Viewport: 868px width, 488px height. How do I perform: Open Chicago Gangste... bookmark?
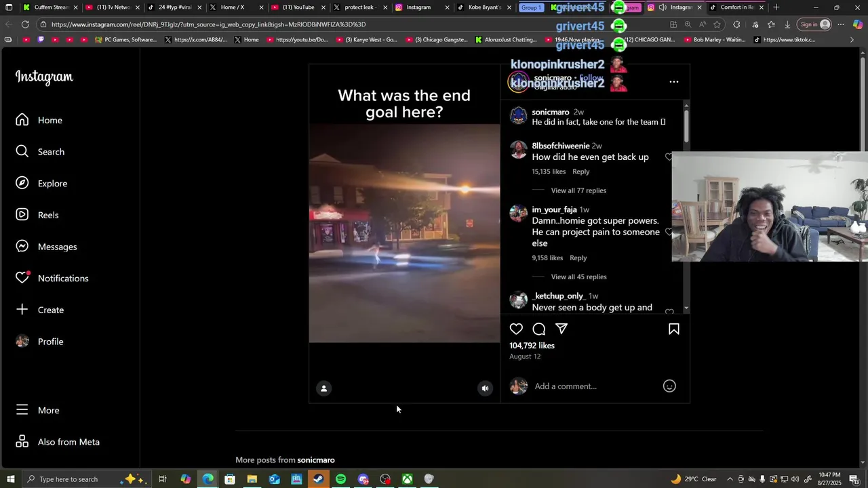438,40
